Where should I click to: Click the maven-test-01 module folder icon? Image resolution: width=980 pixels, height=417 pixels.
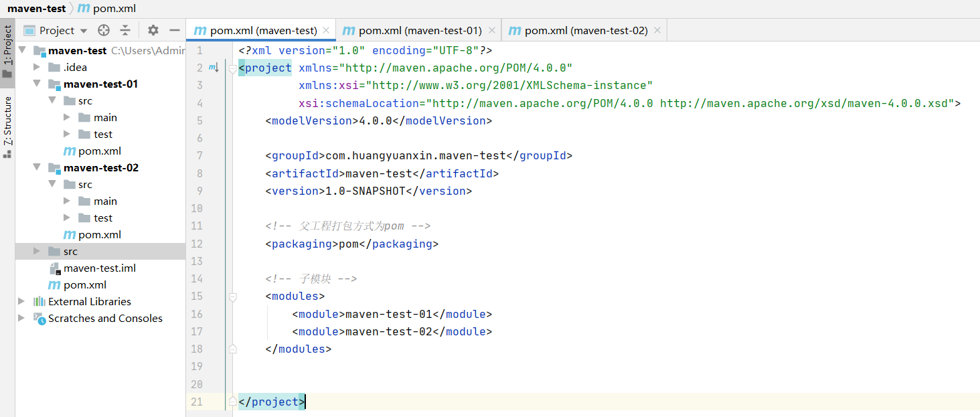(54, 84)
